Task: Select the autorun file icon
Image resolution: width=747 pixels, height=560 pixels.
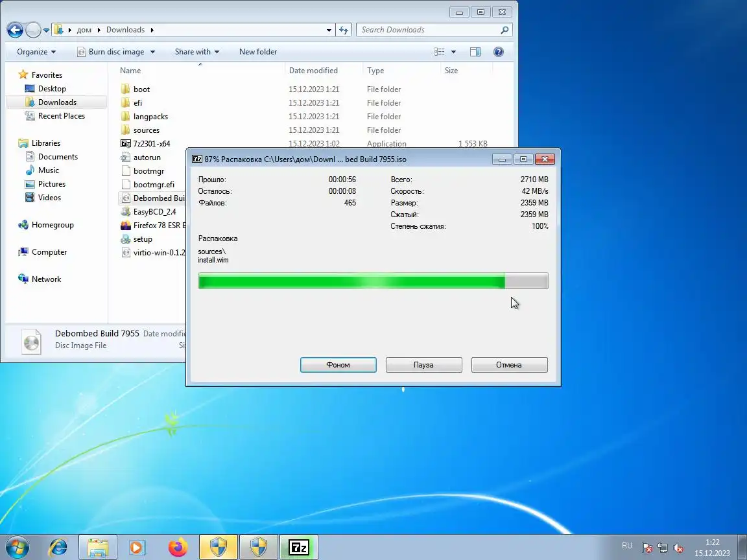Action: pyautogui.click(x=126, y=157)
